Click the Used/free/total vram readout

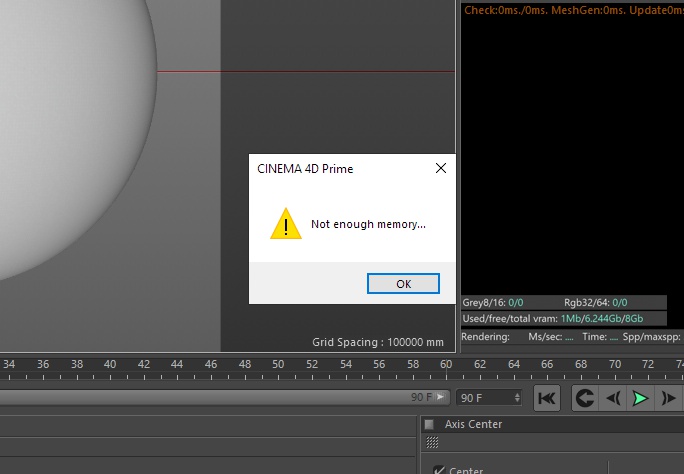(553, 318)
